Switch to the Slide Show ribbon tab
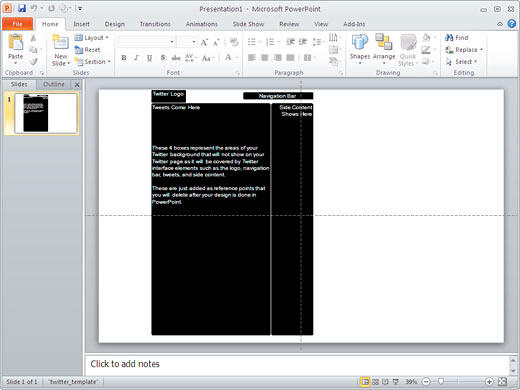The image size is (520, 390). pyautogui.click(x=248, y=24)
